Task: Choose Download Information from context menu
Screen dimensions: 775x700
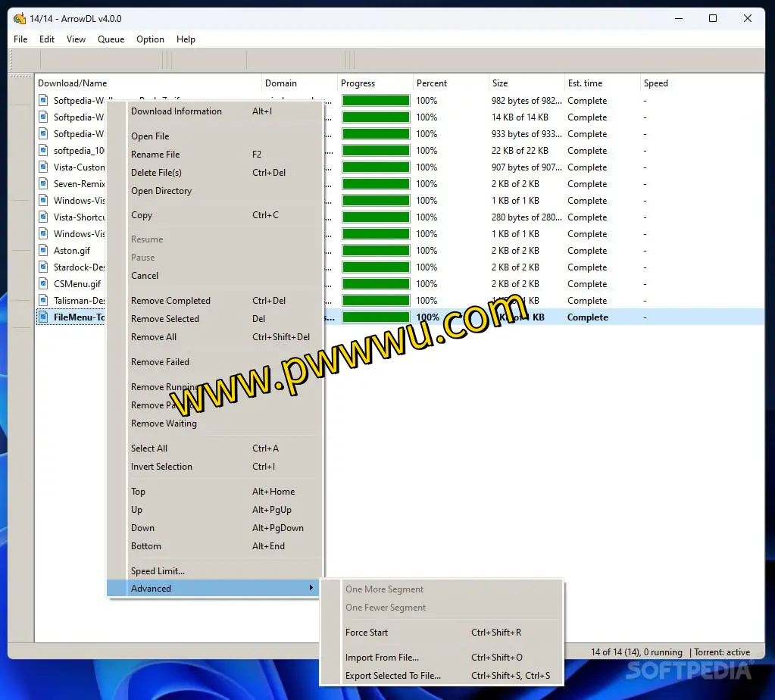Action: (x=177, y=111)
